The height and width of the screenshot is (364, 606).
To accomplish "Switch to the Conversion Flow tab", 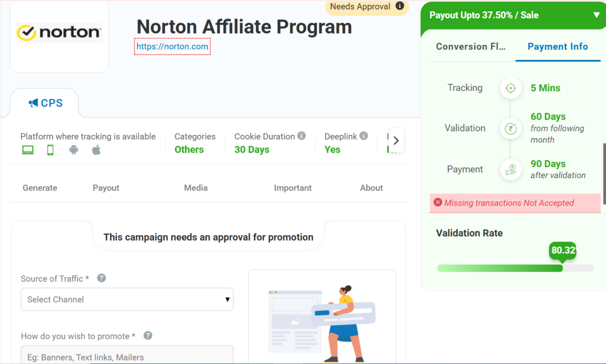I will click(x=471, y=47).
